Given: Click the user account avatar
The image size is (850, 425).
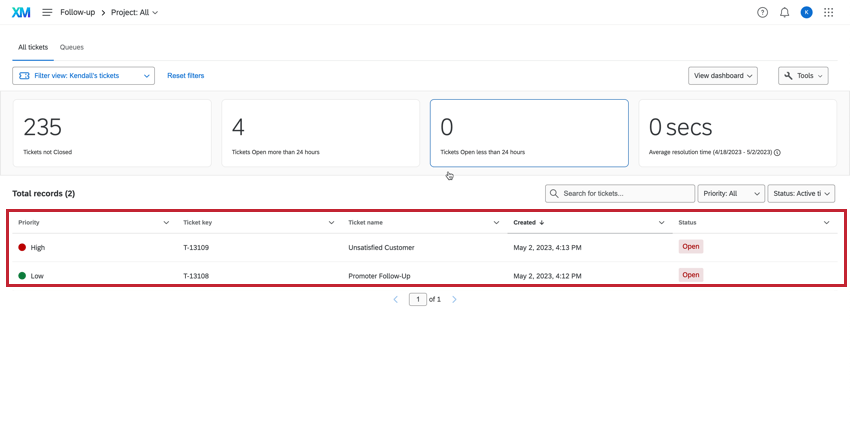Looking at the screenshot, I should point(807,12).
